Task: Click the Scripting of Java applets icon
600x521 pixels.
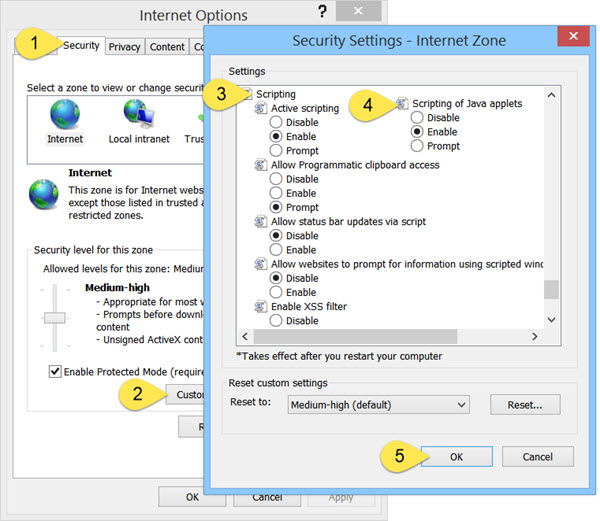Action: (x=402, y=103)
